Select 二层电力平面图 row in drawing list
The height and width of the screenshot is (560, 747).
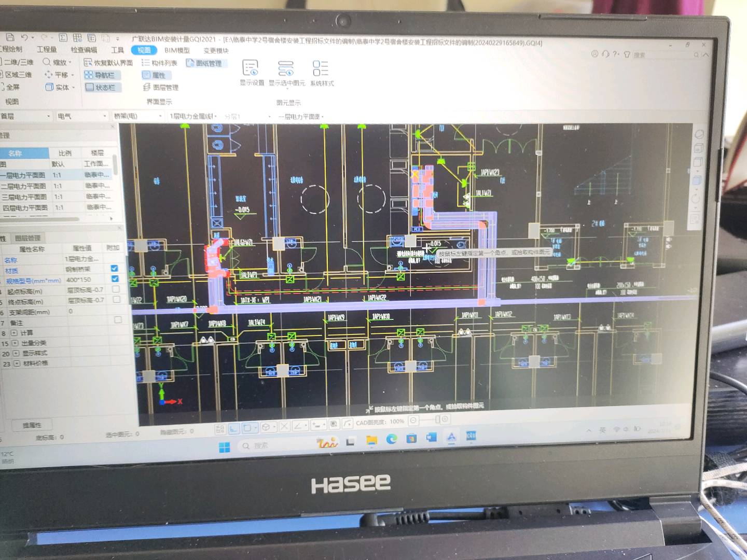point(56,186)
